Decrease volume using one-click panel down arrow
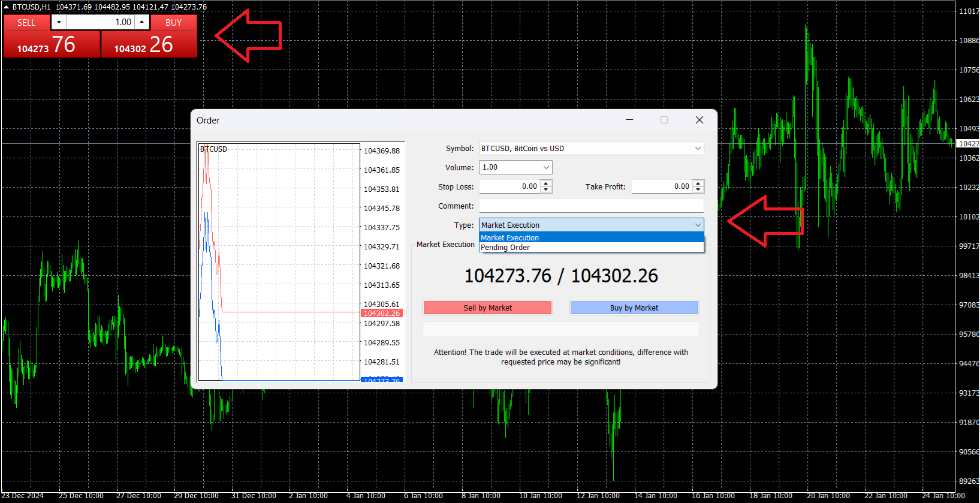 click(59, 22)
